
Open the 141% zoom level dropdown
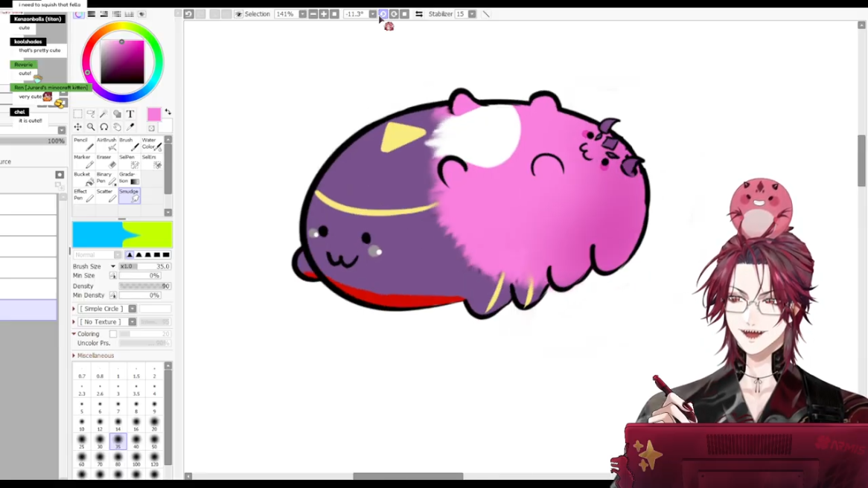302,14
